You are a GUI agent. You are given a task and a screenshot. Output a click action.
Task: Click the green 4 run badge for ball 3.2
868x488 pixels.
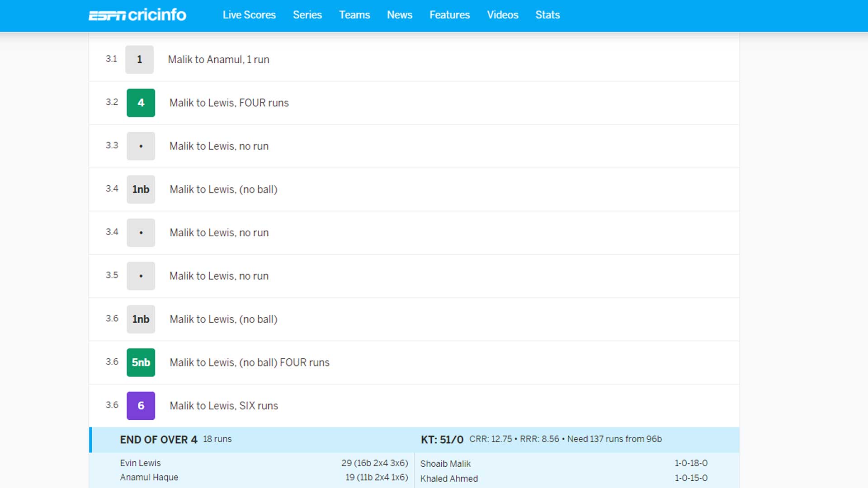(x=141, y=103)
